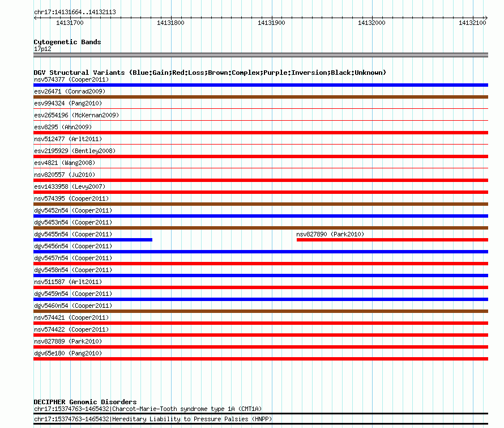Open nsv574421 (Cooper2011) variant
The image size is (504, 428).
71,317
